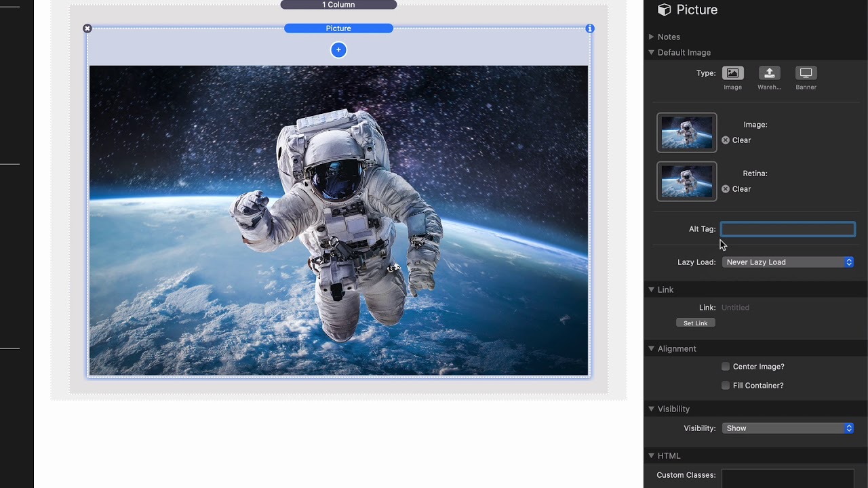Choose the Warehouse type icon
Screen dimensions: 868x488
(x=769, y=73)
